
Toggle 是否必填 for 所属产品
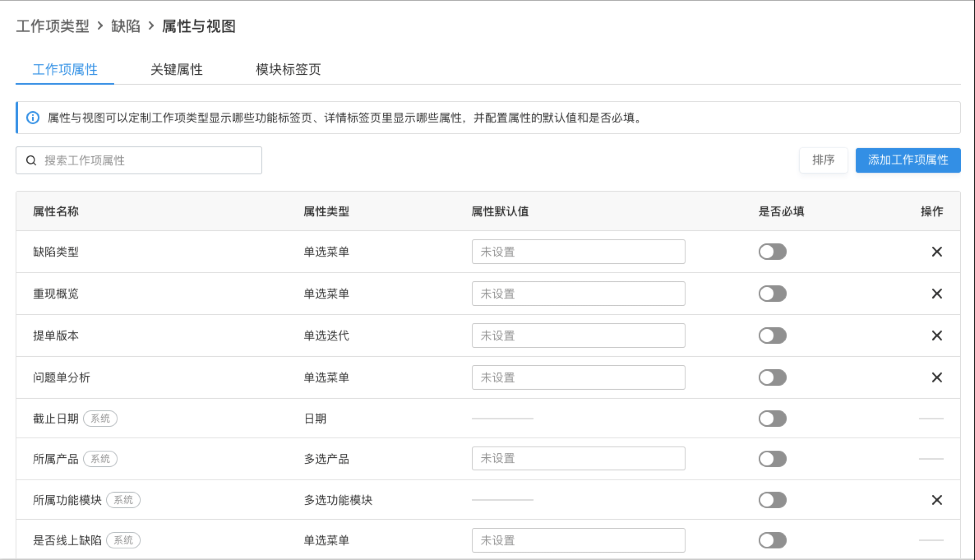[772, 459]
